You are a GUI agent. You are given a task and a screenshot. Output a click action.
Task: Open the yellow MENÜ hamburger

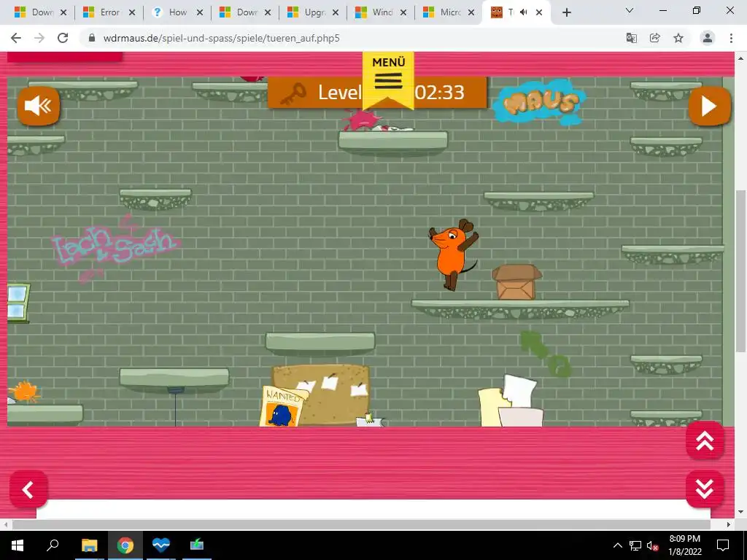coord(388,80)
